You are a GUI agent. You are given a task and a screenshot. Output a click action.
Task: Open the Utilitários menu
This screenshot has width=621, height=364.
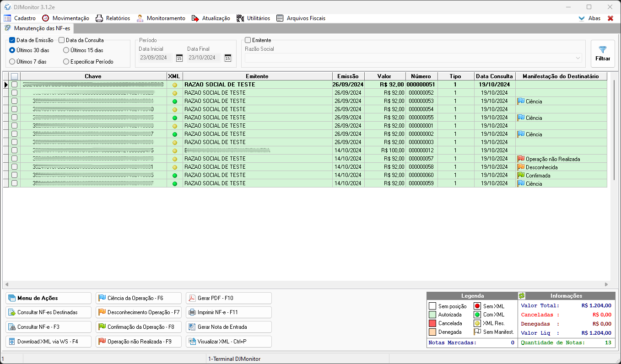tap(253, 18)
